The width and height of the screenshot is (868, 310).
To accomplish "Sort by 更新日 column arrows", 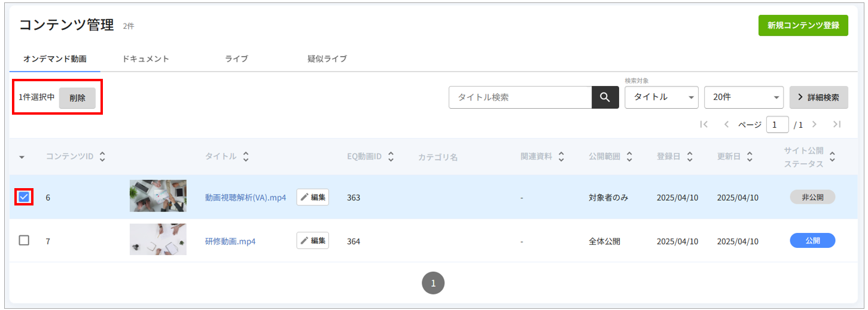I will pyautogui.click(x=750, y=156).
